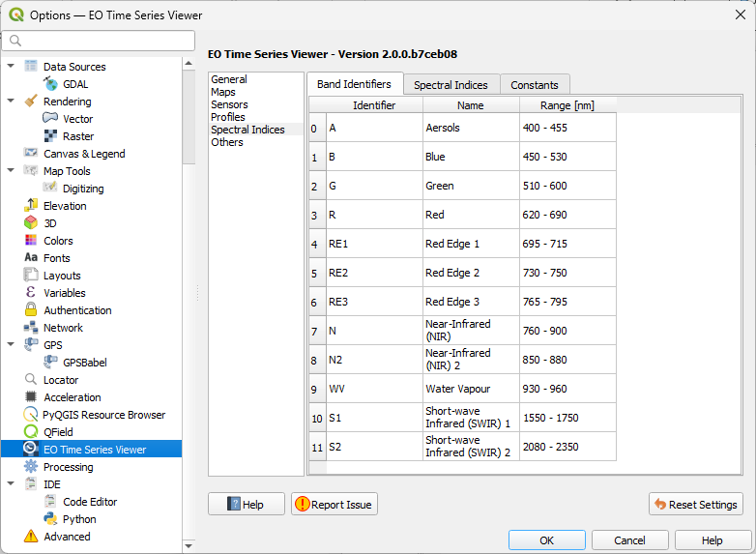Click the Variables epsilon icon
756x554 pixels.
coord(31,292)
